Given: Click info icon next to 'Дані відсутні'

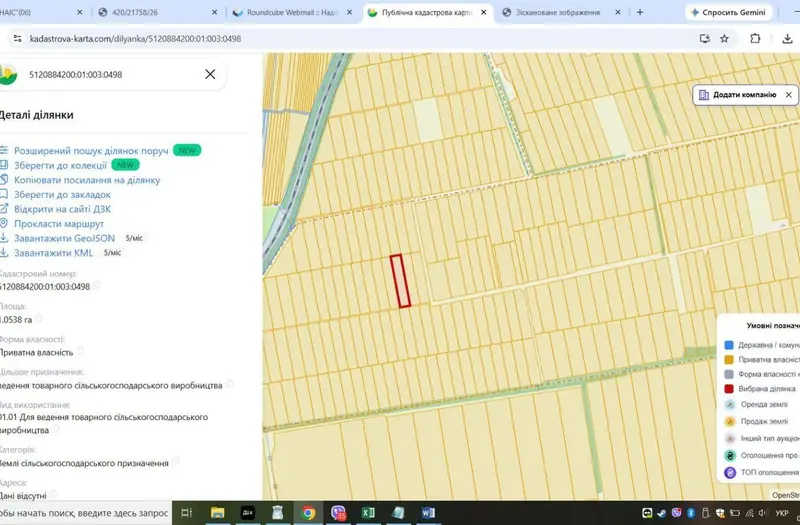Looking at the screenshot, I should (x=54, y=494).
